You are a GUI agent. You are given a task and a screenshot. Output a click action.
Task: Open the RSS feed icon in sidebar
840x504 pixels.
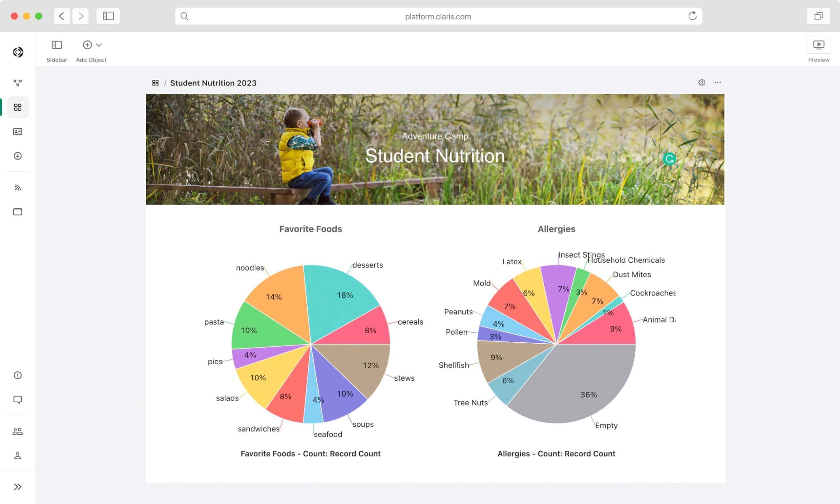pyautogui.click(x=18, y=188)
